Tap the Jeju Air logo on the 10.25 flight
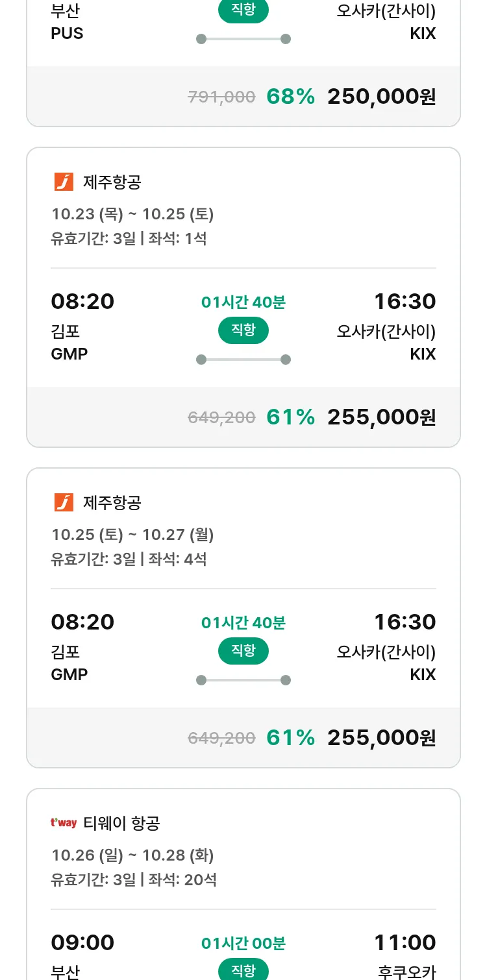Viewport: 487px width, 980px height. 64,503
